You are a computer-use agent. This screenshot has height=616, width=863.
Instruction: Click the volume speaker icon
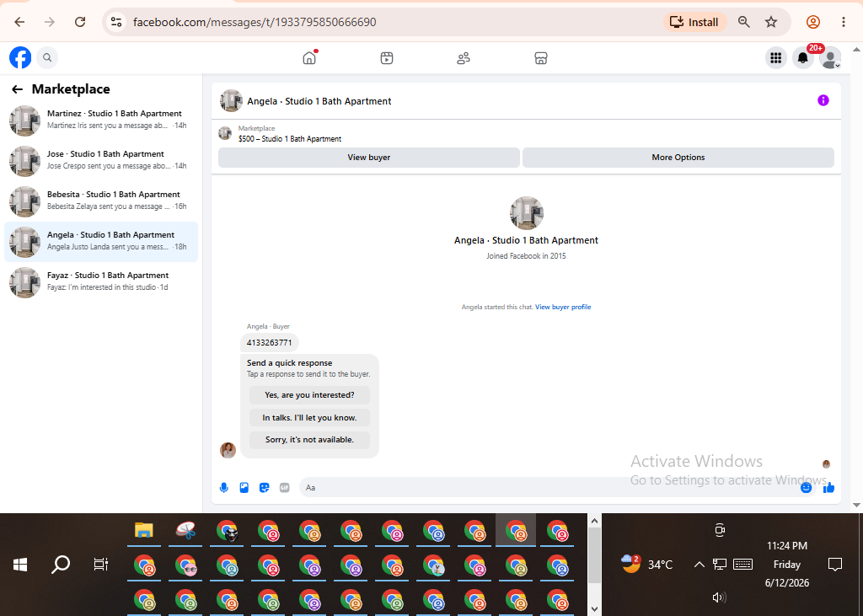click(720, 597)
